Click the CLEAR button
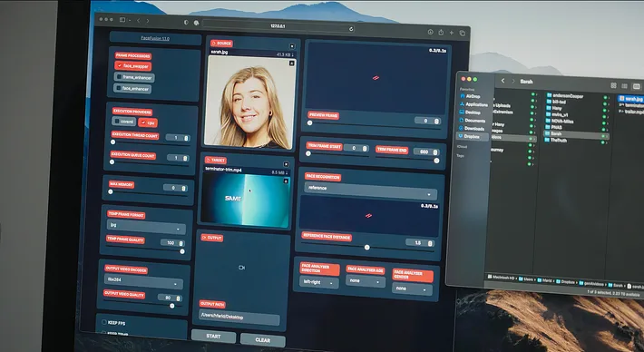644x352 pixels. point(263,339)
